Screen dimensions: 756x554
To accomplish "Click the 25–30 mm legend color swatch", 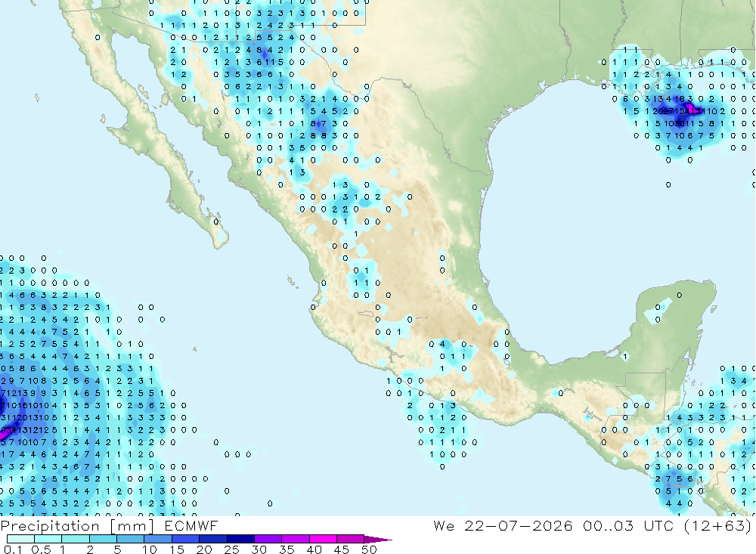I will point(240,539).
